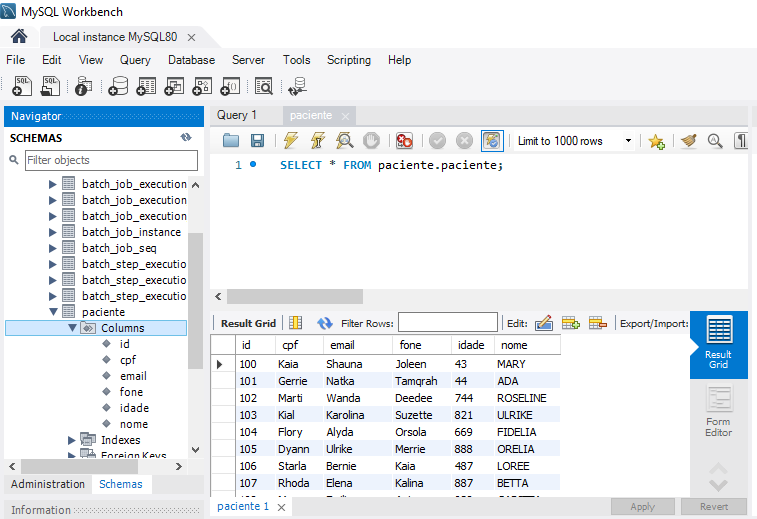Open the Query menu
Image resolution: width=757 pixels, height=519 pixels.
[x=135, y=60]
